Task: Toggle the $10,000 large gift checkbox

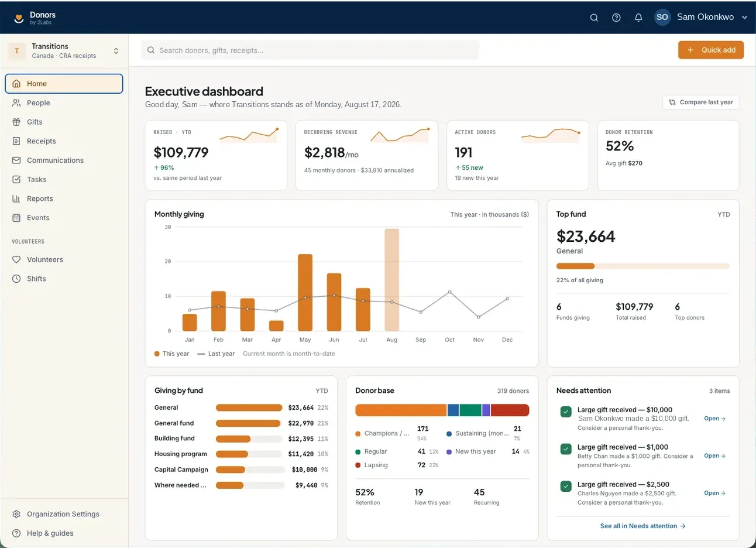Action: click(x=566, y=412)
